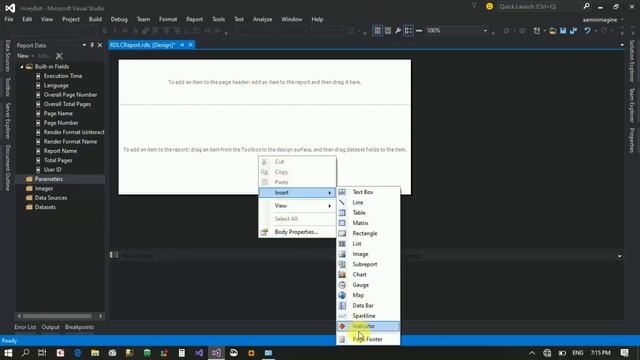
Task: Open the View submenu in context menu
Action: (297, 206)
